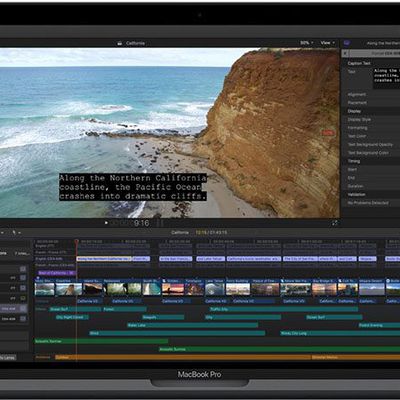Click the 9:16 timecode display
This screenshot has width=400, height=400.
coord(141,223)
